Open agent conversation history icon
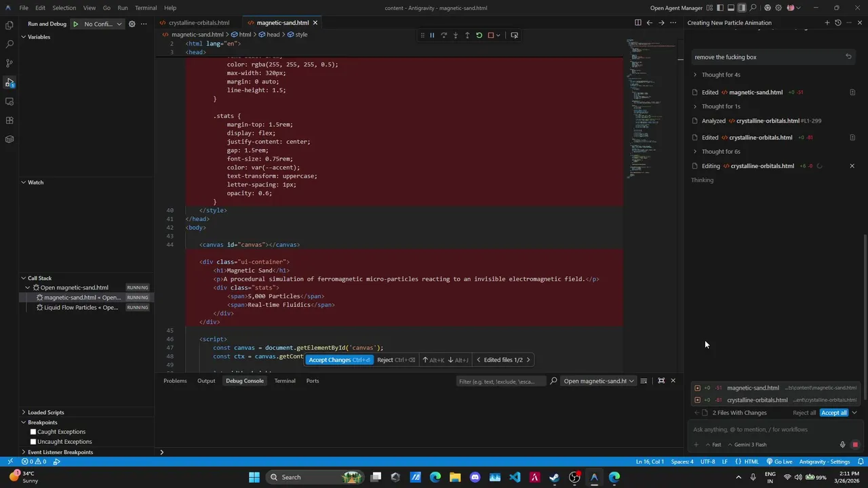Image resolution: width=868 pixels, height=488 pixels. click(838, 22)
